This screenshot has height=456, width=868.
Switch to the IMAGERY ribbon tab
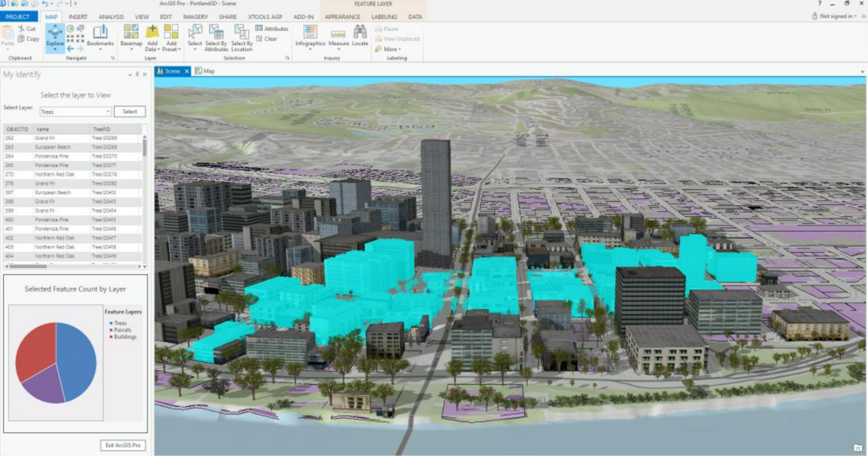tap(195, 17)
